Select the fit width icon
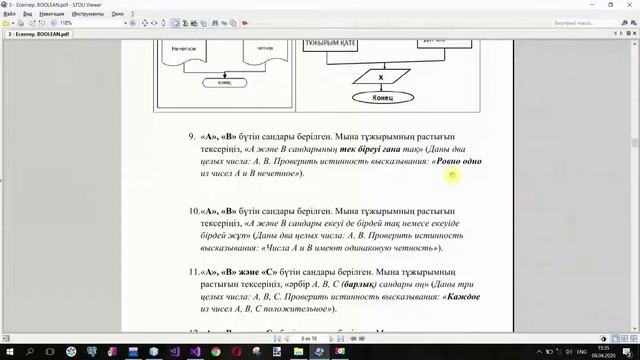This screenshot has width=640, height=360. [154, 23]
